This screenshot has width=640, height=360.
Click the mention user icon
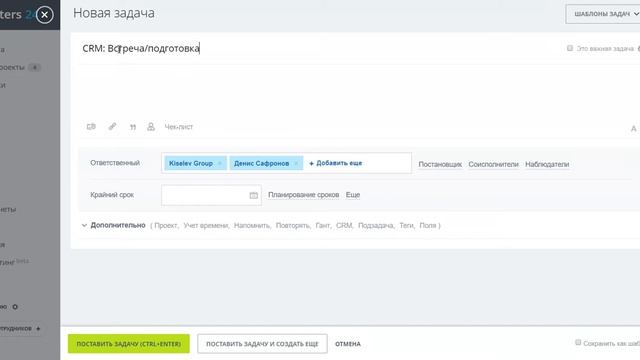(x=151, y=127)
